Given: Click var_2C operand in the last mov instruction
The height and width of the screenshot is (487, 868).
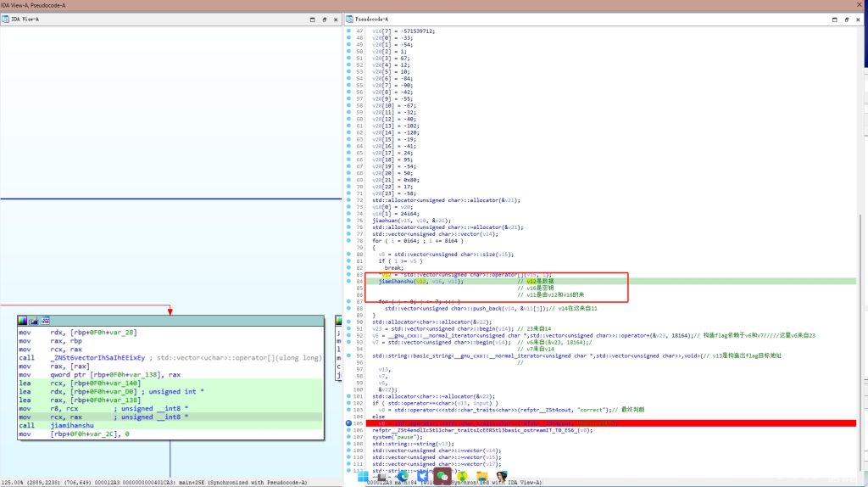Looking at the screenshot, I should click(x=103, y=434).
